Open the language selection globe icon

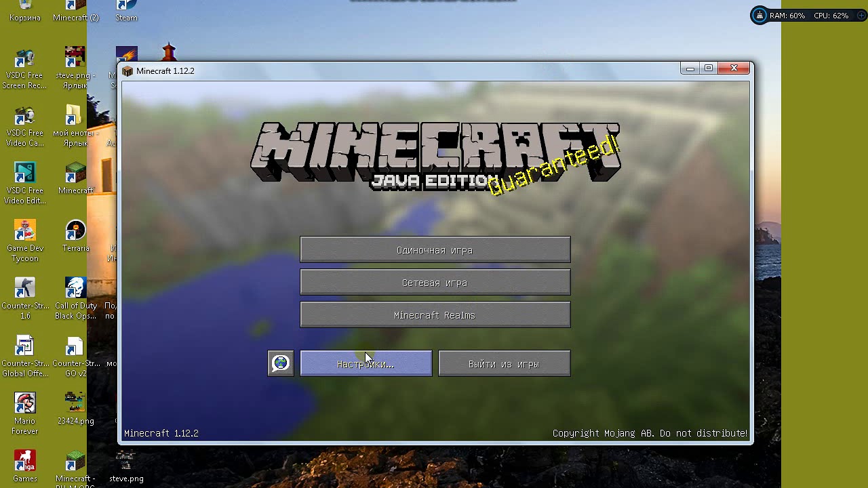[x=281, y=363]
